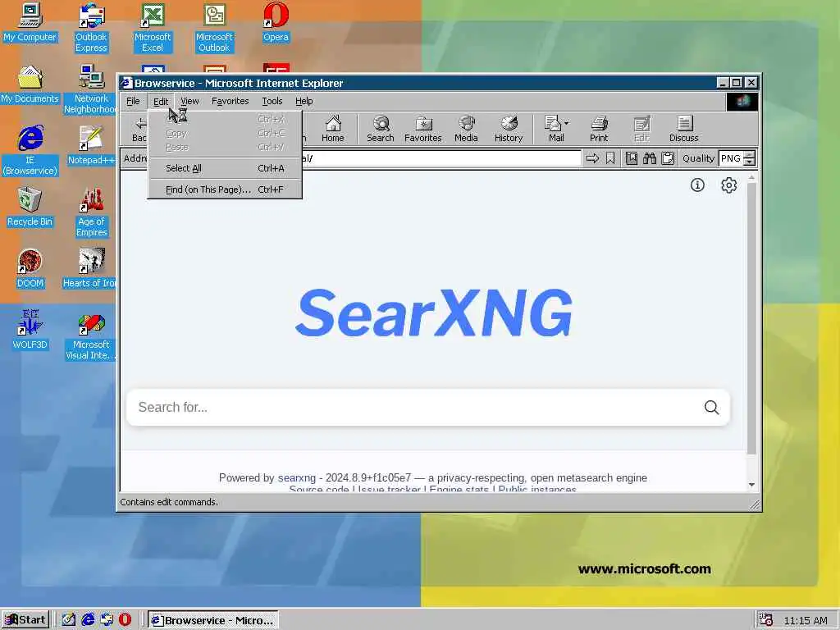This screenshot has width=840, height=630.
Task: Select the Recycle Bin icon
Action: (30, 208)
